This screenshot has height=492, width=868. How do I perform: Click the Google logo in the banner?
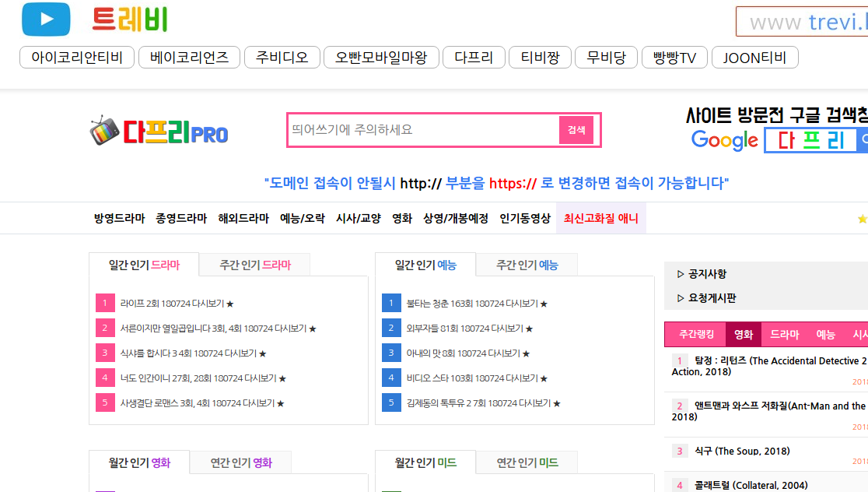tap(725, 140)
